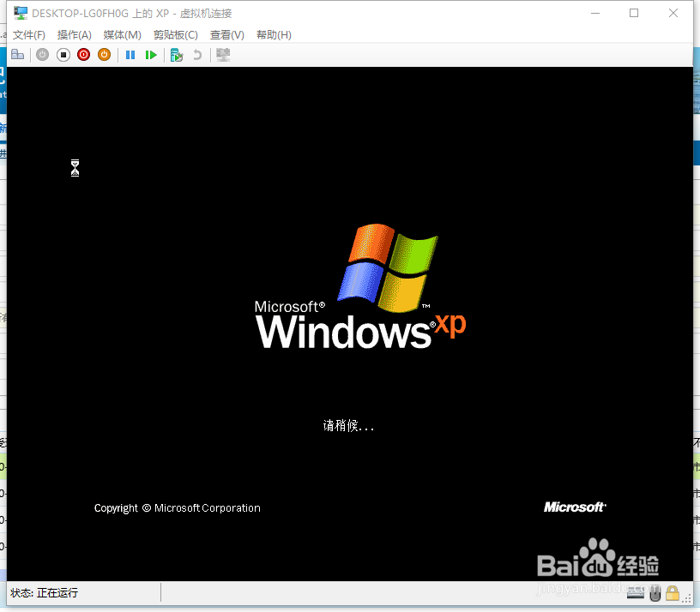This screenshot has width=700, height=612.
Task: Click the Copyright Microsoft Corporation text
Action: [178, 508]
